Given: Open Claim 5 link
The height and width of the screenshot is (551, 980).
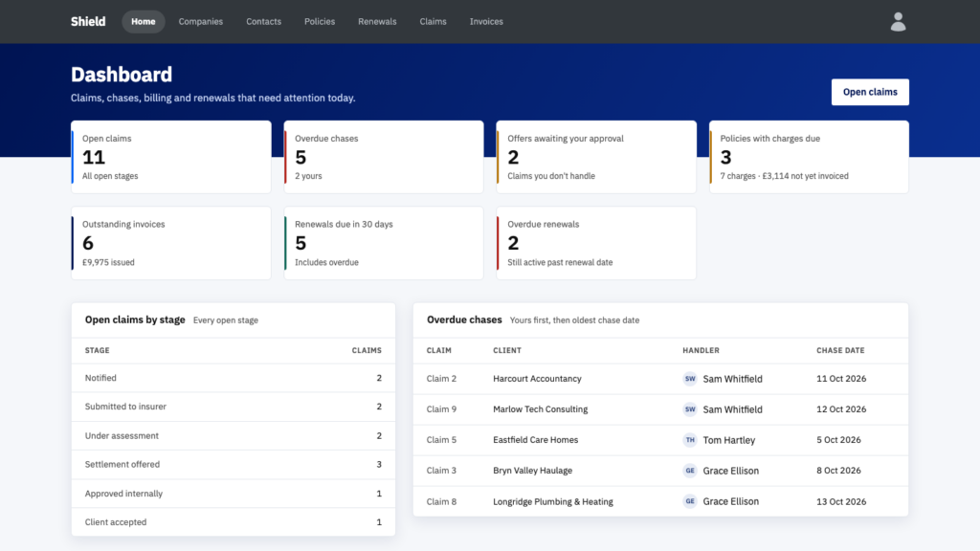Looking at the screenshot, I should [441, 440].
